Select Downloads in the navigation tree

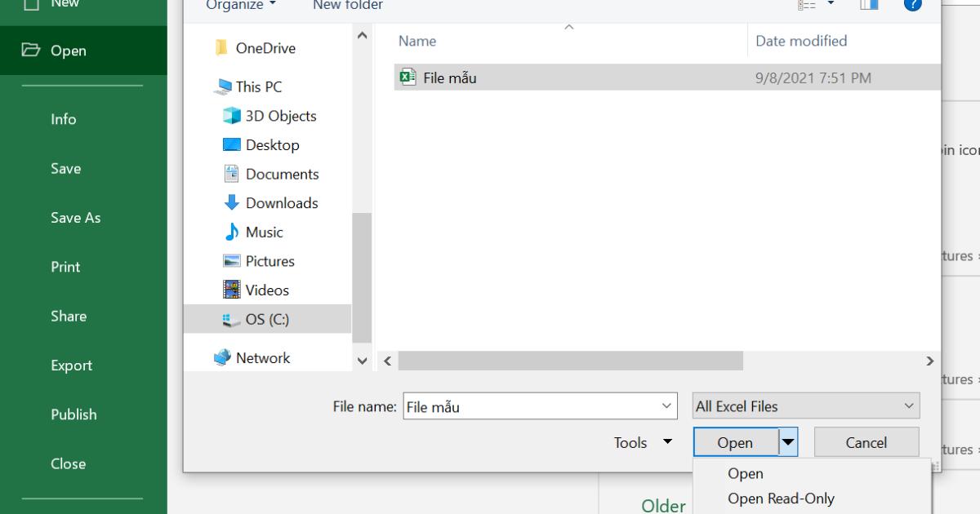(282, 203)
